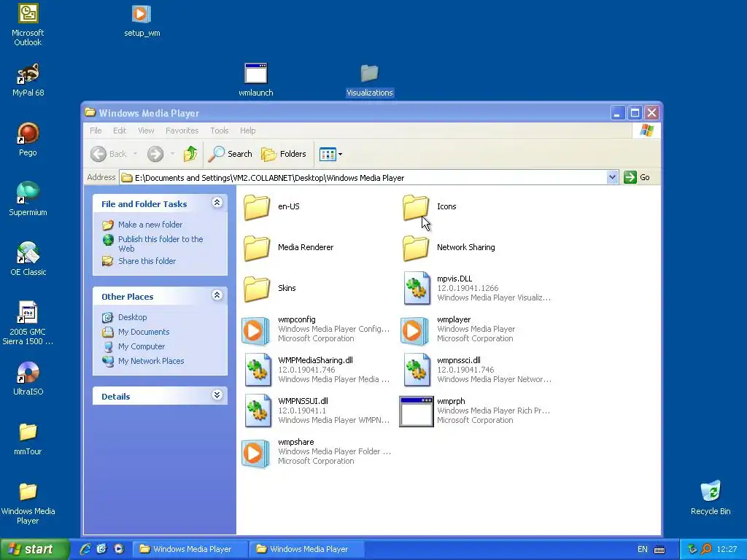The height and width of the screenshot is (560, 747).
Task: Open the Tools menu
Action: click(x=219, y=131)
